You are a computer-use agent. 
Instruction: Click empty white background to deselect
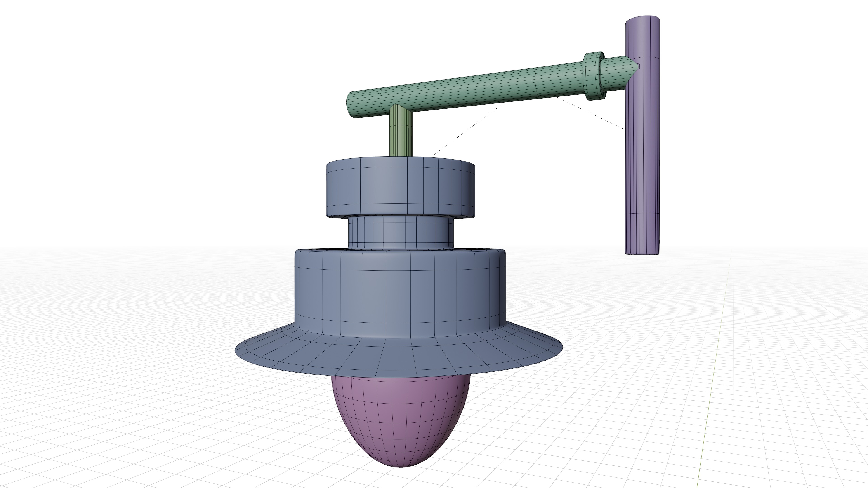coord(135,101)
